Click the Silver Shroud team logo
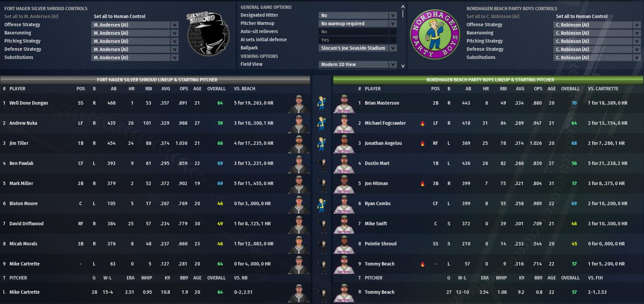 coord(205,34)
